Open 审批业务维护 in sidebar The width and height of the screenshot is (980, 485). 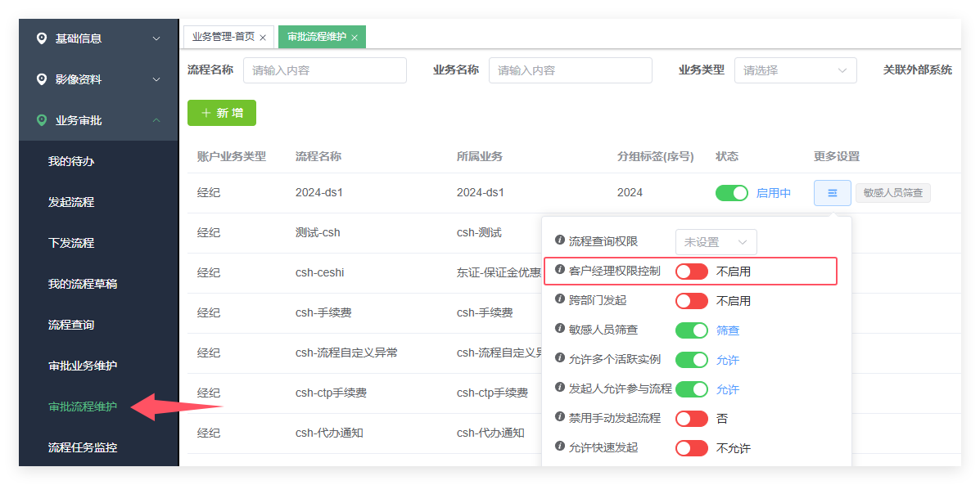click(x=83, y=366)
